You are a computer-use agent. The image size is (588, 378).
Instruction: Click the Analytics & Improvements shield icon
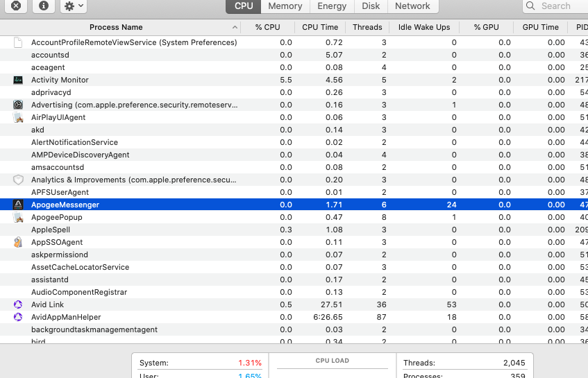coord(18,180)
